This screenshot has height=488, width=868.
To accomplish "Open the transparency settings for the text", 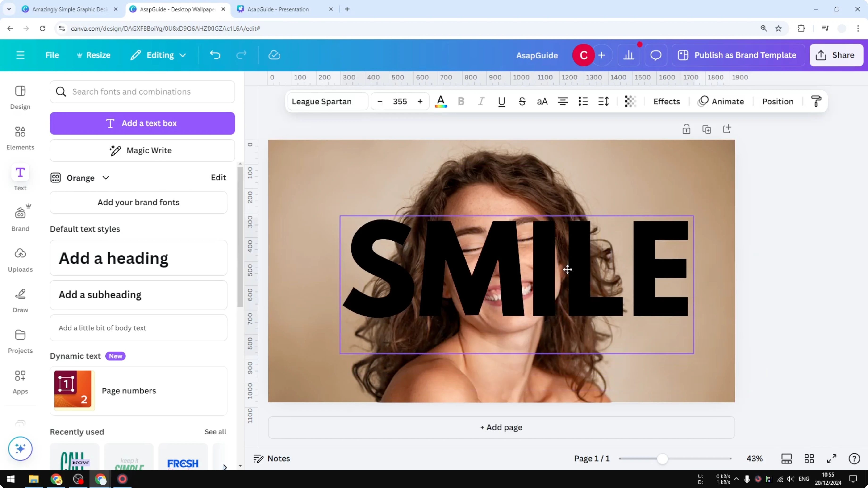I will pyautogui.click(x=630, y=101).
